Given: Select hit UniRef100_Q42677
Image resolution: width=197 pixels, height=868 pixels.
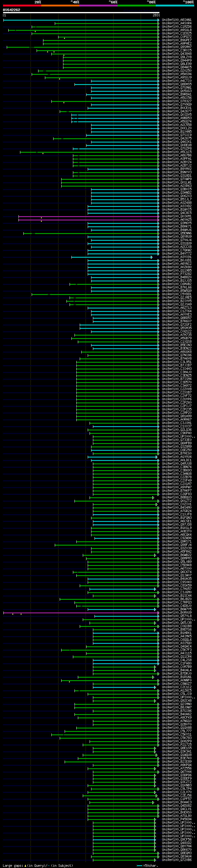Looking at the screenshot, I should [177, 111].
